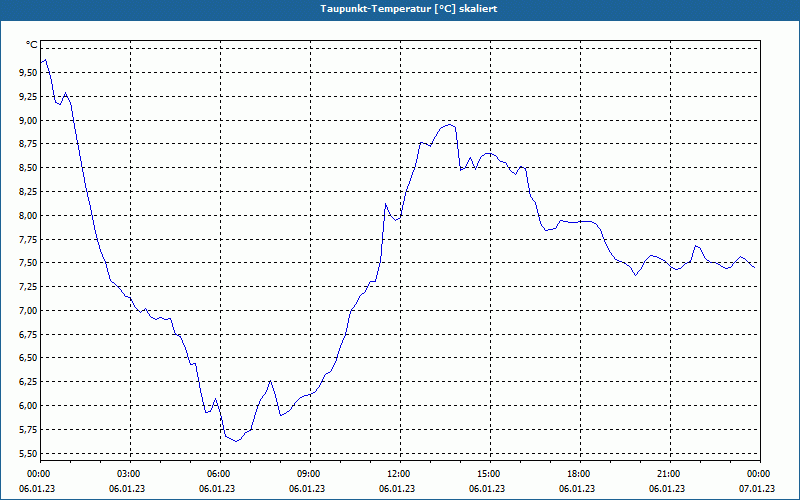
Task: Select the 6,50 y-axis label
Action: pyautogui.click(x=28, y=358)
